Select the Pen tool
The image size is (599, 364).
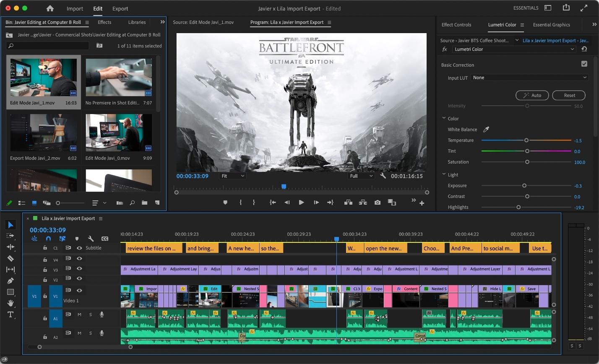[10, 281]
